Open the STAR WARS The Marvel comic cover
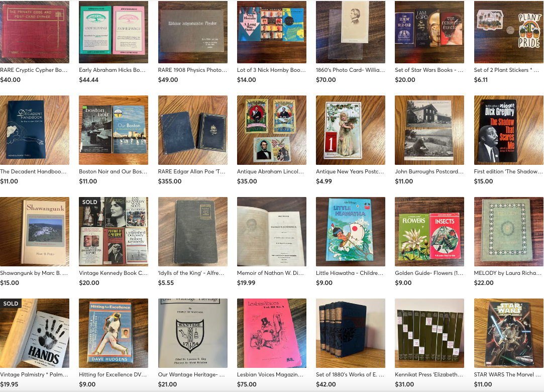Screen dimensions: 544x392 pos(509,333)
